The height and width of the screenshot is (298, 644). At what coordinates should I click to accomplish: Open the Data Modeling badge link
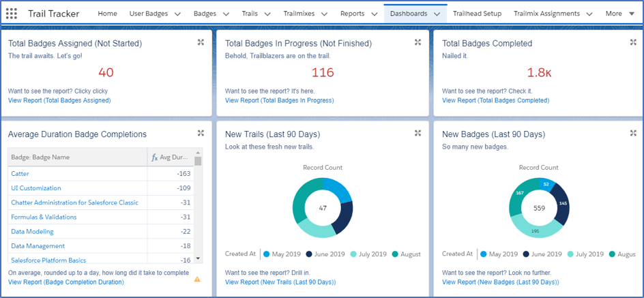[x=33, y=231]
